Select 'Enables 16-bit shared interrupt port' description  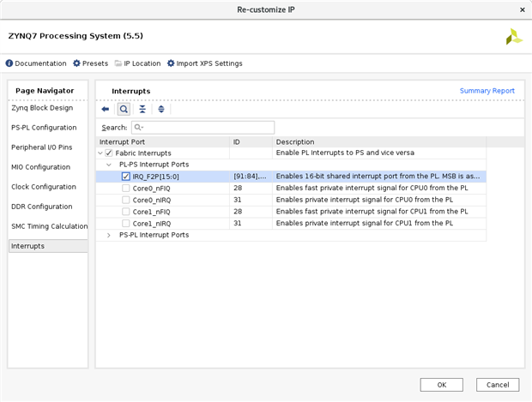coord(378,177)
